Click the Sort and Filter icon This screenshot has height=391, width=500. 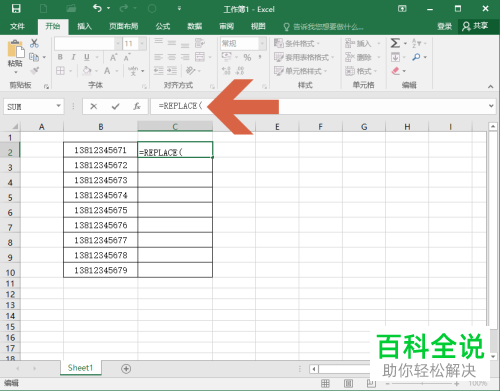tap(416, 43)
